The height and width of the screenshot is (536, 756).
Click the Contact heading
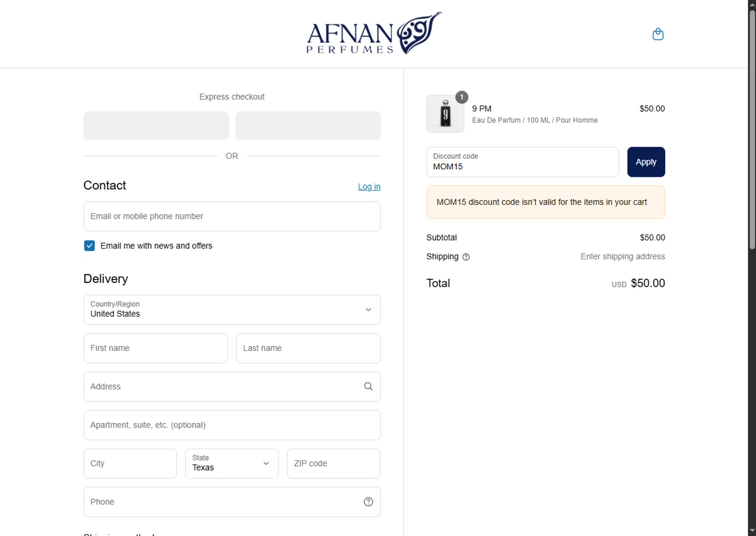(105, 186)
